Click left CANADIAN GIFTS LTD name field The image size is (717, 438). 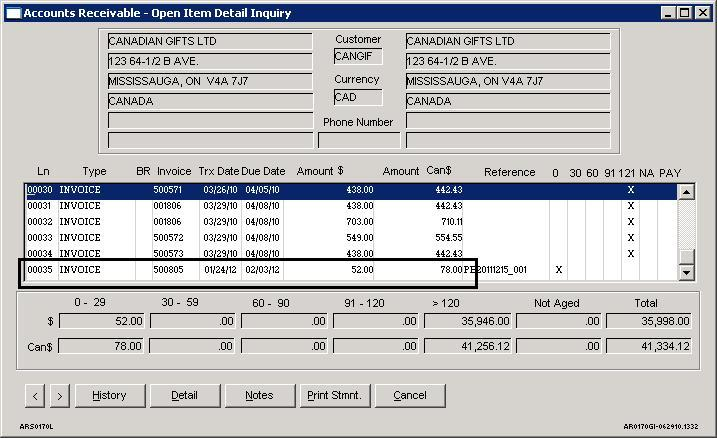[210, 41]
